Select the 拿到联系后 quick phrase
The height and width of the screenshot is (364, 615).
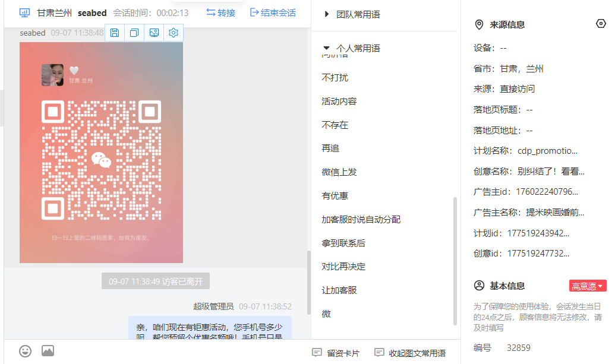(343, 243)
